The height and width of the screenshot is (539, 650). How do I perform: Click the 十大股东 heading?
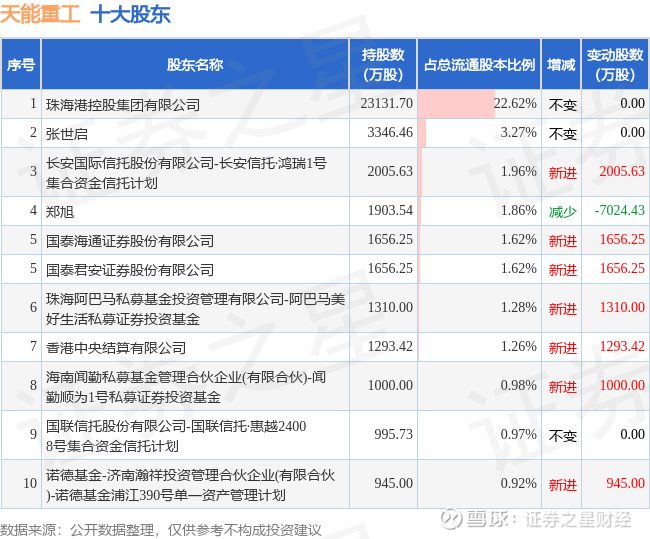click(130, 15)
